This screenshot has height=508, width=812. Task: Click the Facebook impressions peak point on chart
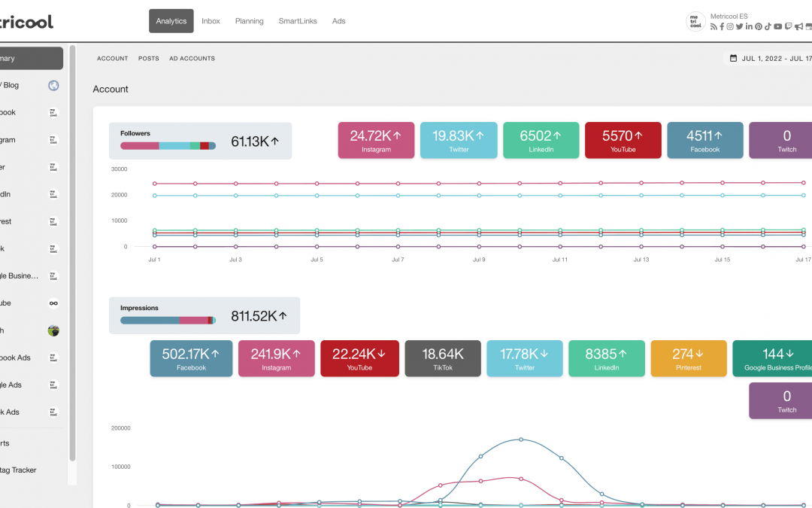coord(521,439)
